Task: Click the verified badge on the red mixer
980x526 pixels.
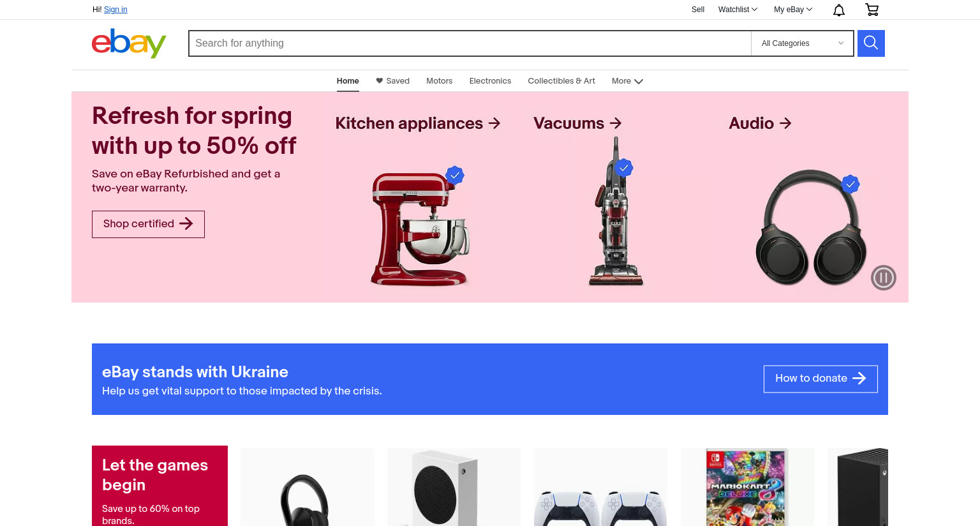Action: point(455,175)
